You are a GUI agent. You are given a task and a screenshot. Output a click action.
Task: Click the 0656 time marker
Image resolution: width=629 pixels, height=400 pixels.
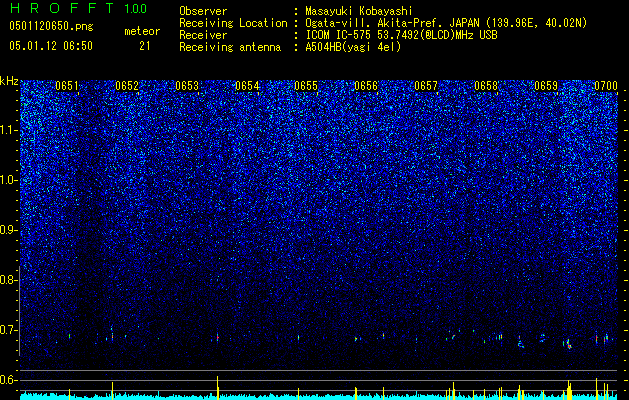[x=366, y=86]
